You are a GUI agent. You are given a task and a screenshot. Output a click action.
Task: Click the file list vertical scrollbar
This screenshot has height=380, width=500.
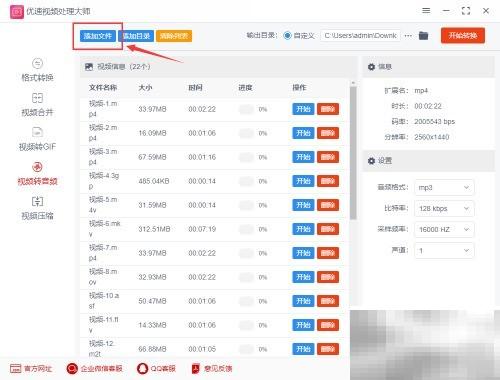[353, 153]
